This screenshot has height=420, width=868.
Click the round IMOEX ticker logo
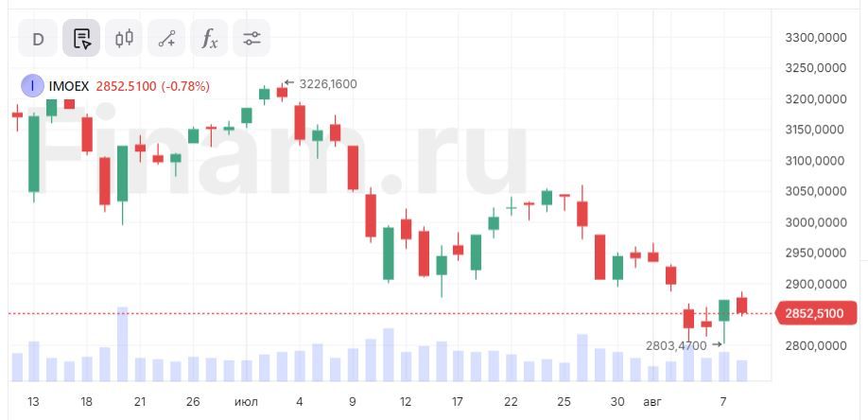(32, 86)
